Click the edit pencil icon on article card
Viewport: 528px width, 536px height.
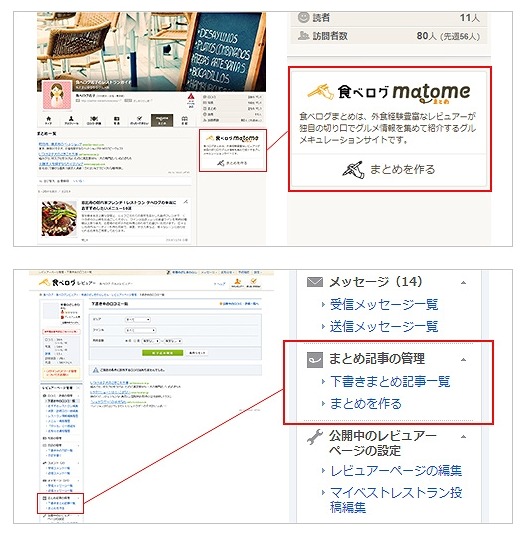point(186,202)
